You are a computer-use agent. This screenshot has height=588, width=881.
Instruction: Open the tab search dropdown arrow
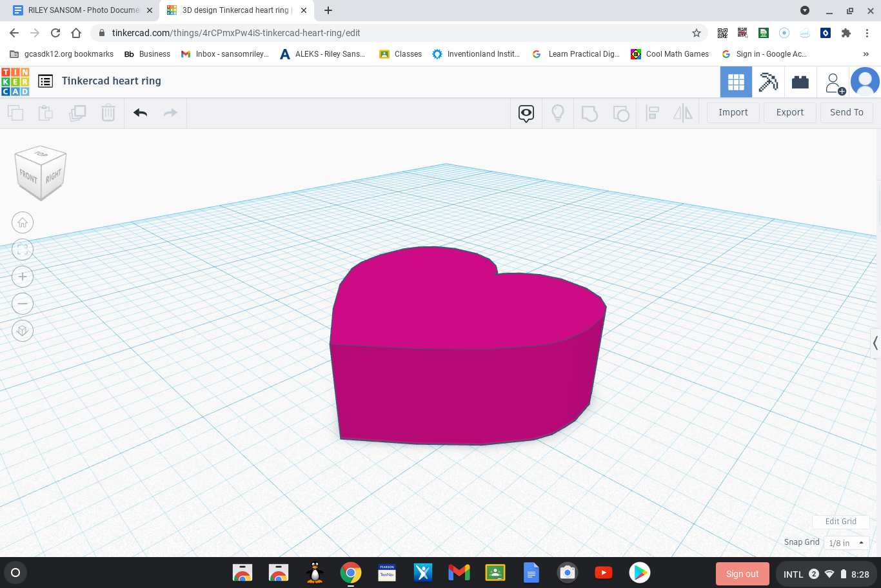[805, 10]
